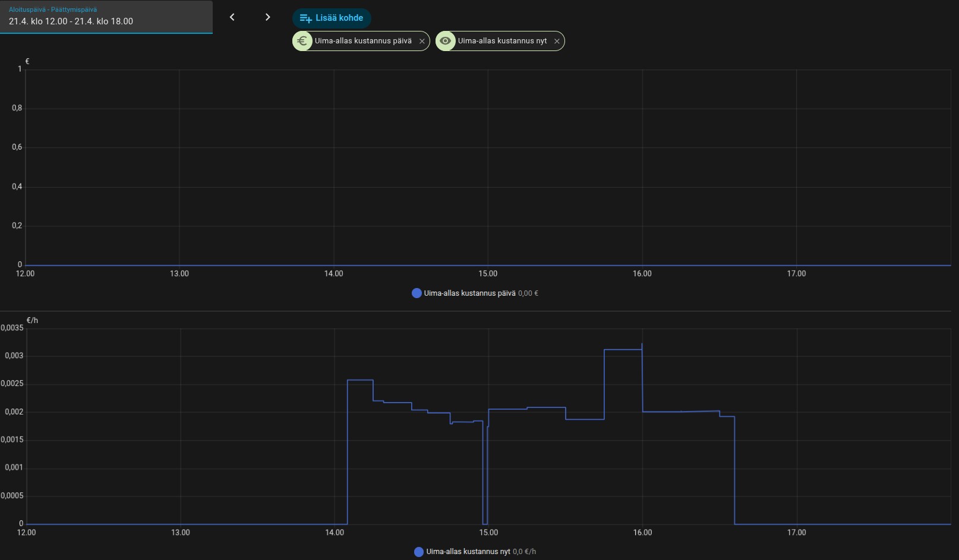This screenshot has height=560, width=959.
Task: Go to the previous time range
Action: pyautogui.click(x=232, y=17)
